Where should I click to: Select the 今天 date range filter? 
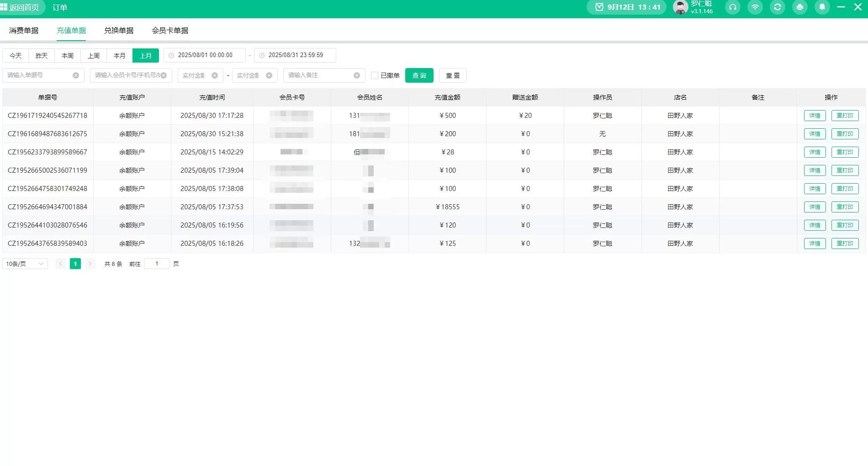tap(16, 55)
